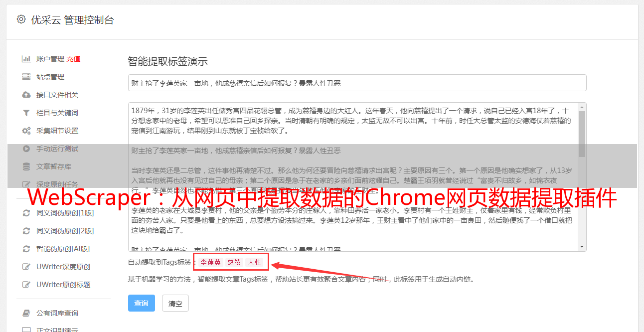Click the server icon next to 站点管理
The width and height of the screenshot is (644, 332).
[x=26, y=77]
